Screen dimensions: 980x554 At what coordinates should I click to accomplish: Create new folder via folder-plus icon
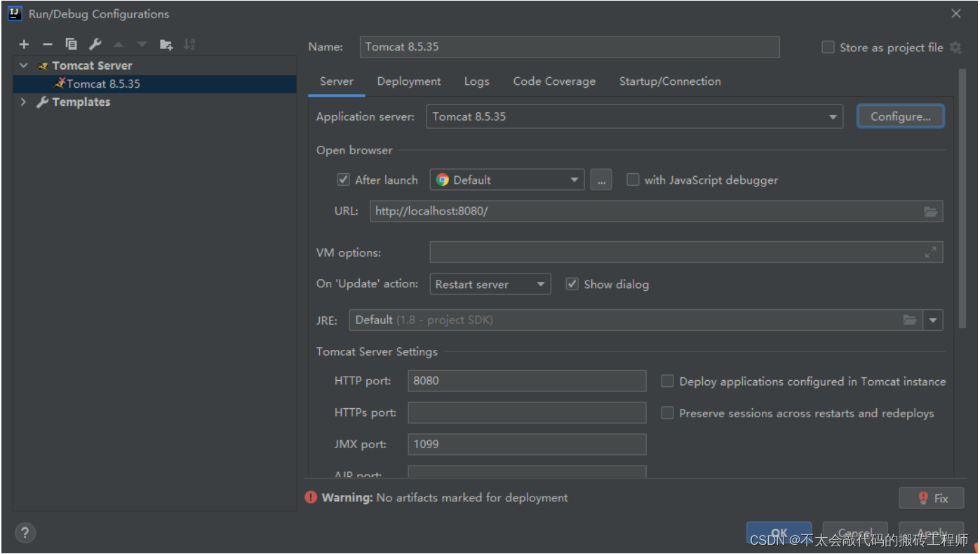click(x=166, y=44)
